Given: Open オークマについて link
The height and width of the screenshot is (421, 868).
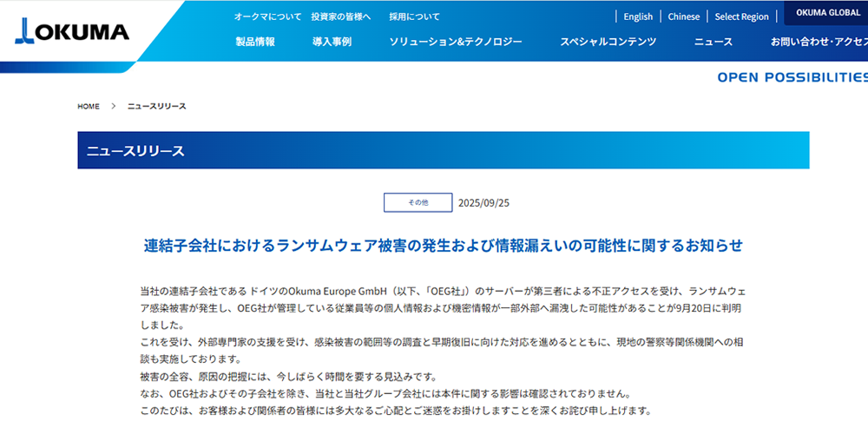Looking at the screenshot, I should (x=268, y=16).
